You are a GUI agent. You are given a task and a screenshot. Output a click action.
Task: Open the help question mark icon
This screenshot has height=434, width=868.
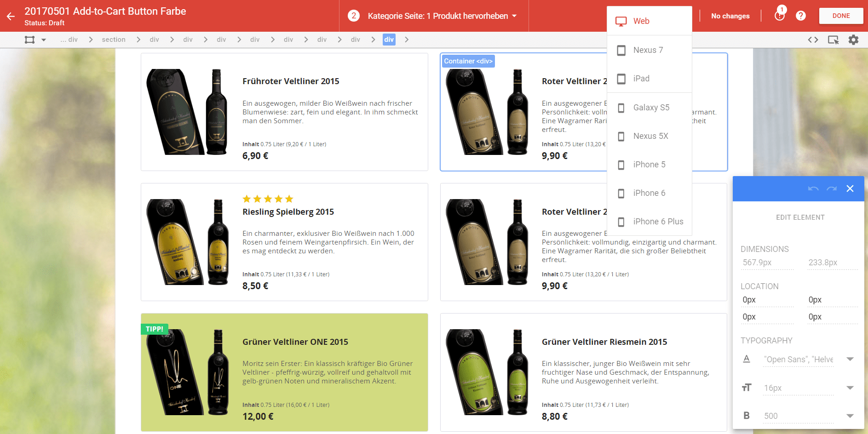801,16
